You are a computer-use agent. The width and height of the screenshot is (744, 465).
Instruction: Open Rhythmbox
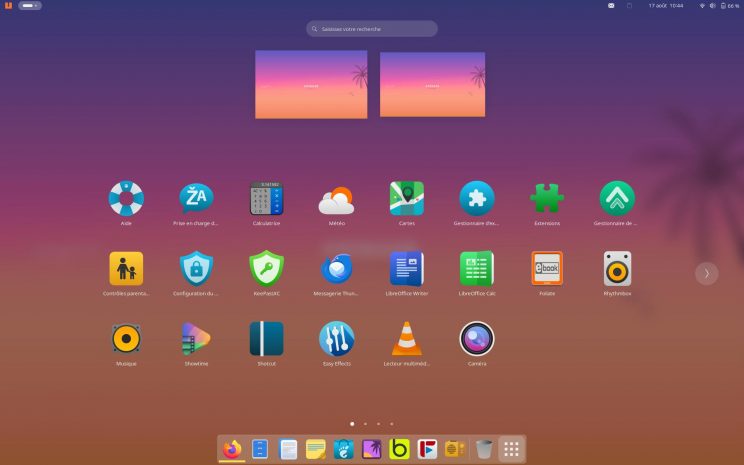pyautogui.click(x=617, y=269)
